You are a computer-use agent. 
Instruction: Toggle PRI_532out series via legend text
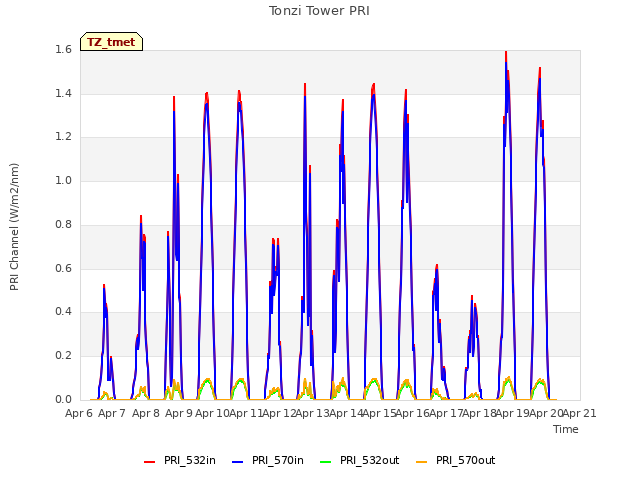(x=369, y=460)
